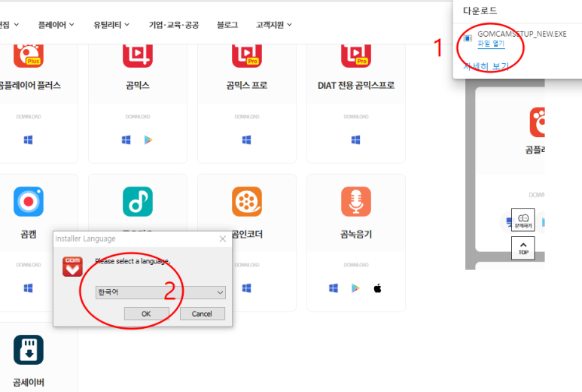Viewport: 582px width, 392px height.
Task: Click the 곰세이버 product name
Action: tap(29, 382)
